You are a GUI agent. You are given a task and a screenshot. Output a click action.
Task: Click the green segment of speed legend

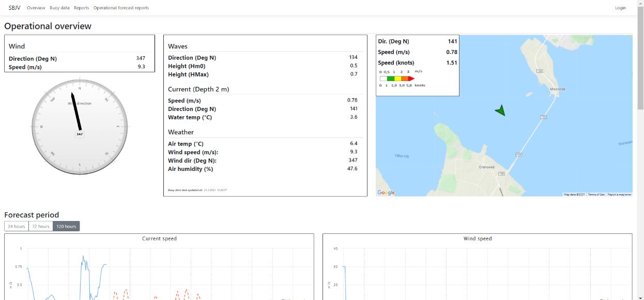click(x=391, y=78)
